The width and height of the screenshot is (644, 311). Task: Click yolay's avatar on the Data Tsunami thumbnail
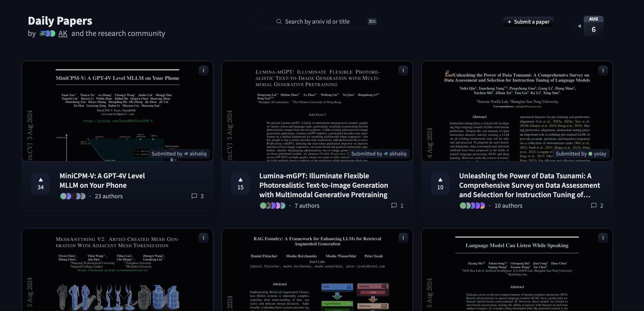pos(590,154)
